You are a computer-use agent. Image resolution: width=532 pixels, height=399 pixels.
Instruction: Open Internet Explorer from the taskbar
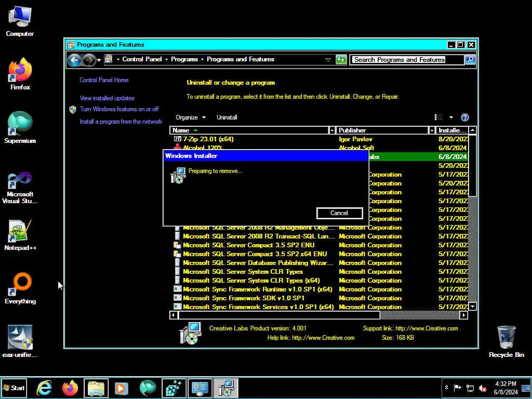click(45, 388)
